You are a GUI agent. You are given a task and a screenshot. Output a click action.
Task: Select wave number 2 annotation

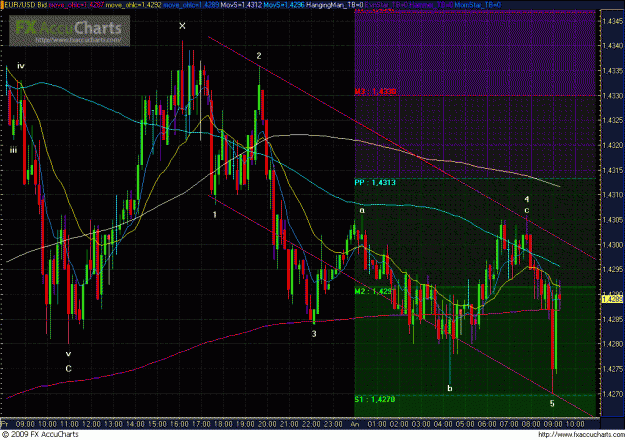tap(259, 56)
